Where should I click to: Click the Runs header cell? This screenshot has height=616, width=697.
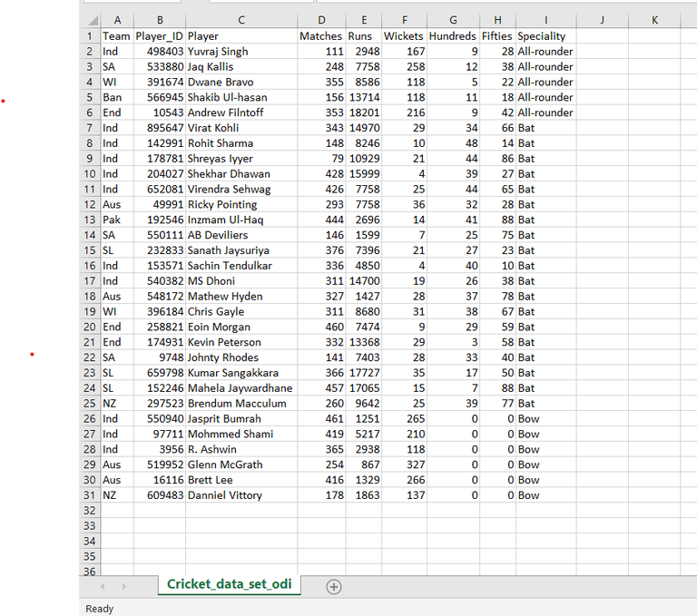pyautogui.click(x=364, y=36)
